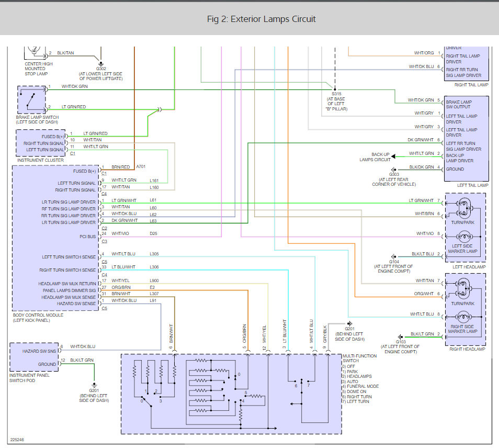
Task: Click the 'RIGHT HEADLAMP' caption
Action: tap(467, 349)
